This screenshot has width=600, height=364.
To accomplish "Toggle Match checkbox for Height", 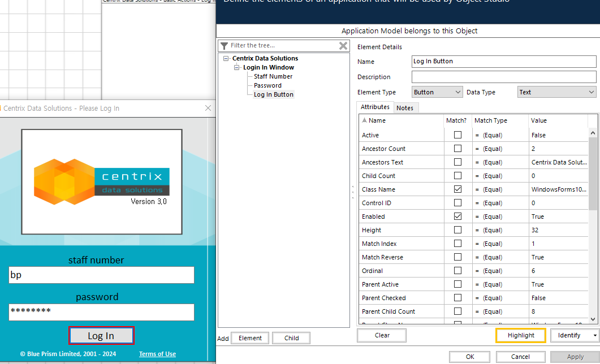I will [x=457, y=230].
